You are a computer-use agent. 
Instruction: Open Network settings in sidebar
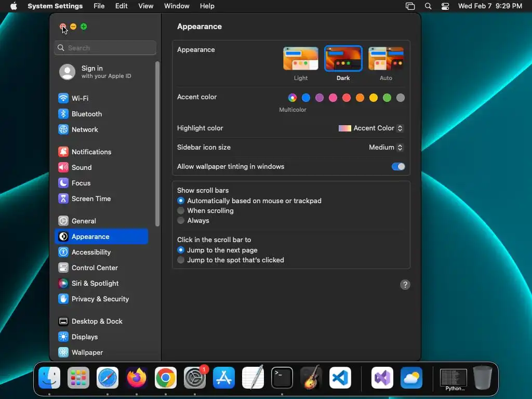101,129
